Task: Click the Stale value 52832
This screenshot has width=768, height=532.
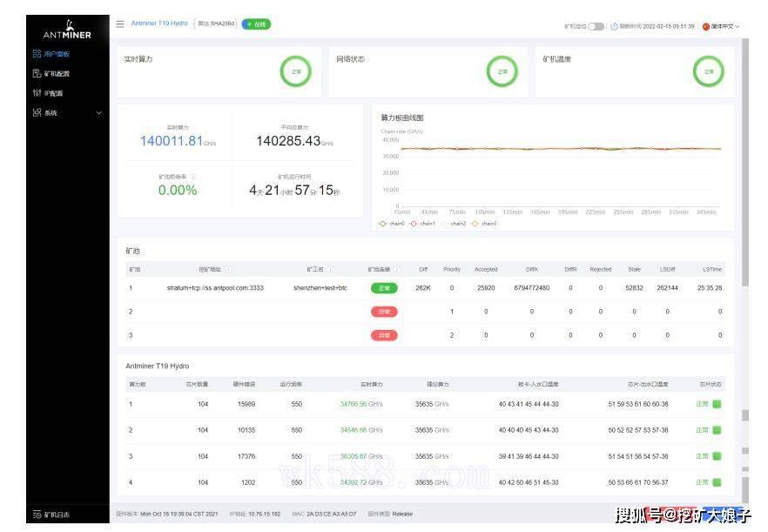Action: pos(634,288)
